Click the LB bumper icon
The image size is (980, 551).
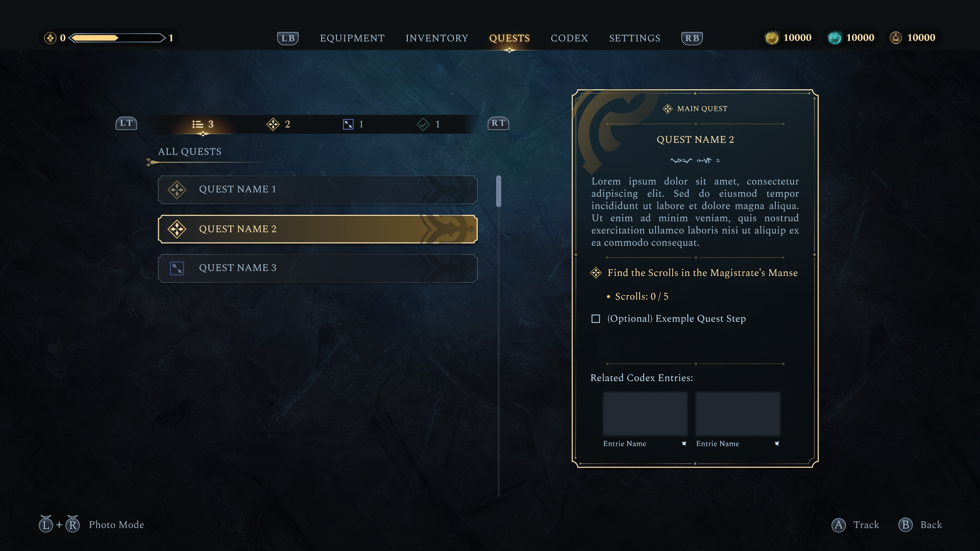click(x=288, y=38)
